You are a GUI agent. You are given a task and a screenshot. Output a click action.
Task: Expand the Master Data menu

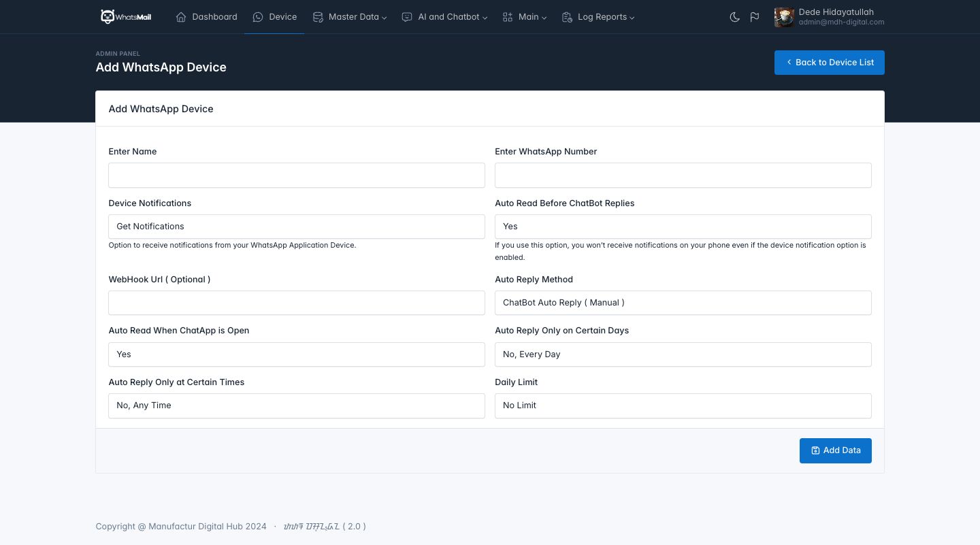pyautogui.click(x=350, y=17)
